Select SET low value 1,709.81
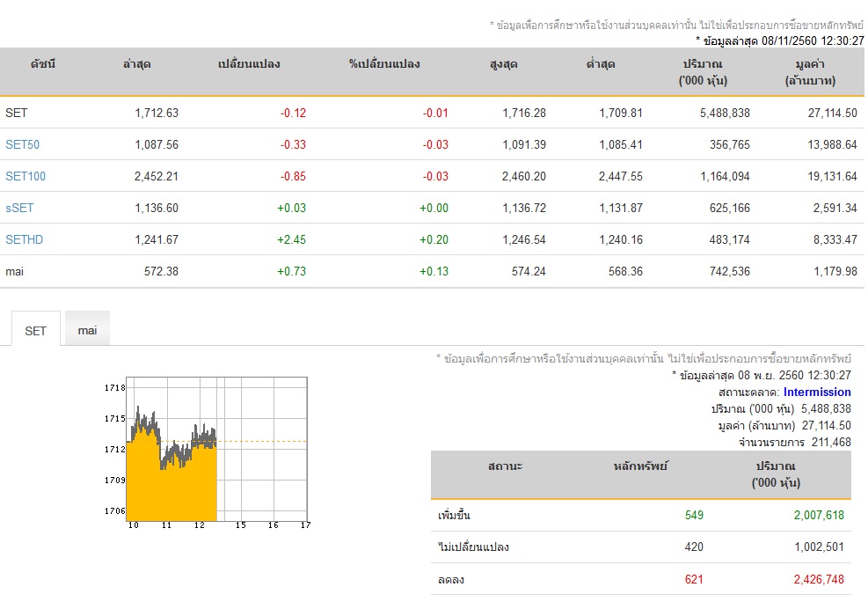The width and height of the screenshot is (868, 609). (621, 113)
